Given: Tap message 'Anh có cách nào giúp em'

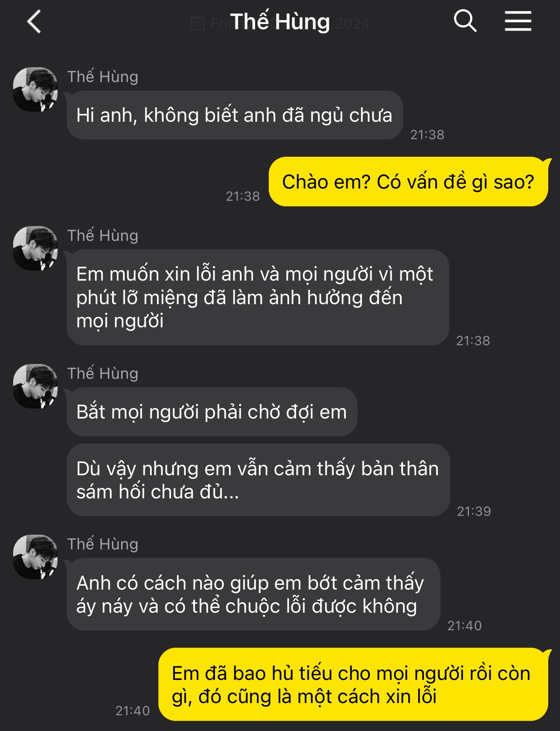Looking at the screenshot, I should 253,594.
